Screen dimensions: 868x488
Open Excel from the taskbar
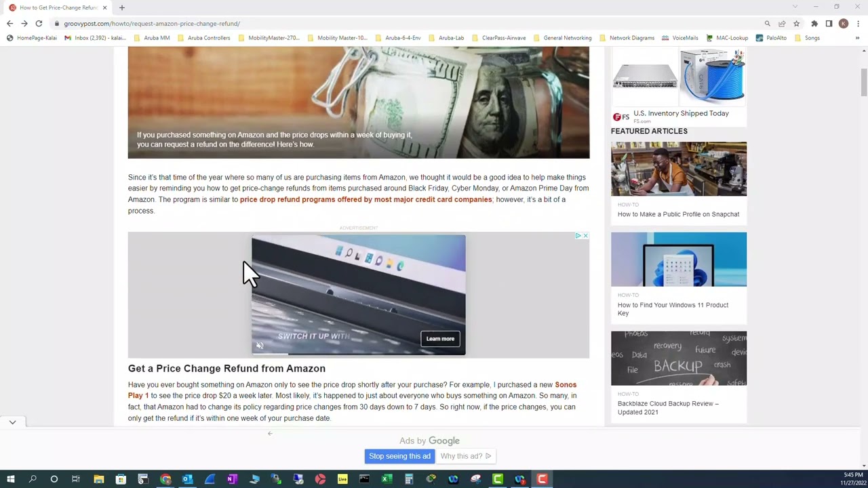[x=387, y=480]
